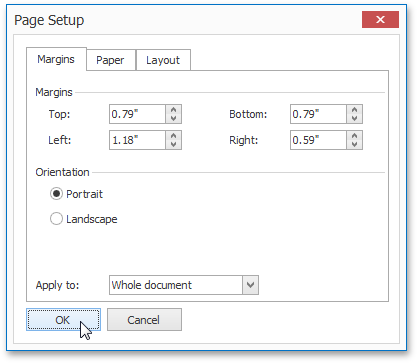Confirm settings with the OK button
The height and width of the screenshot is (363, 417).
(x=63, y=320)
